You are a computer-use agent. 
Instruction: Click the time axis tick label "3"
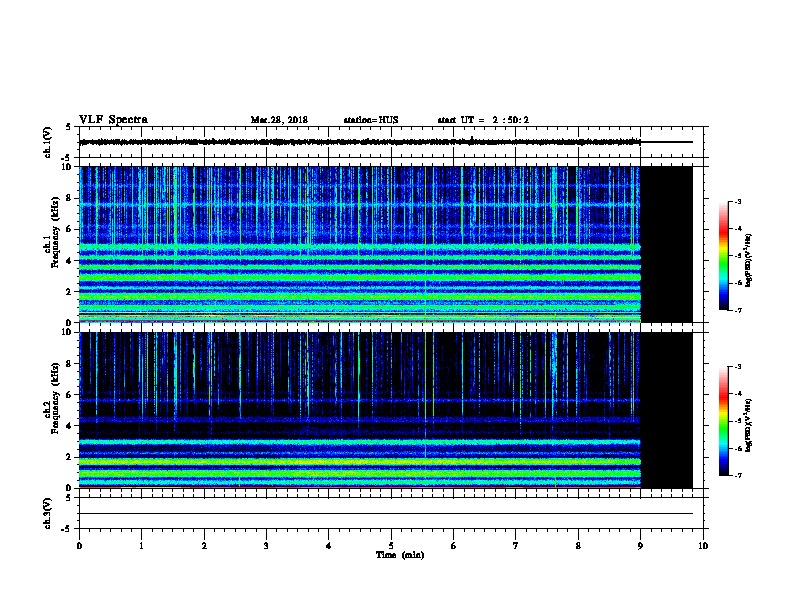[266, 545]
